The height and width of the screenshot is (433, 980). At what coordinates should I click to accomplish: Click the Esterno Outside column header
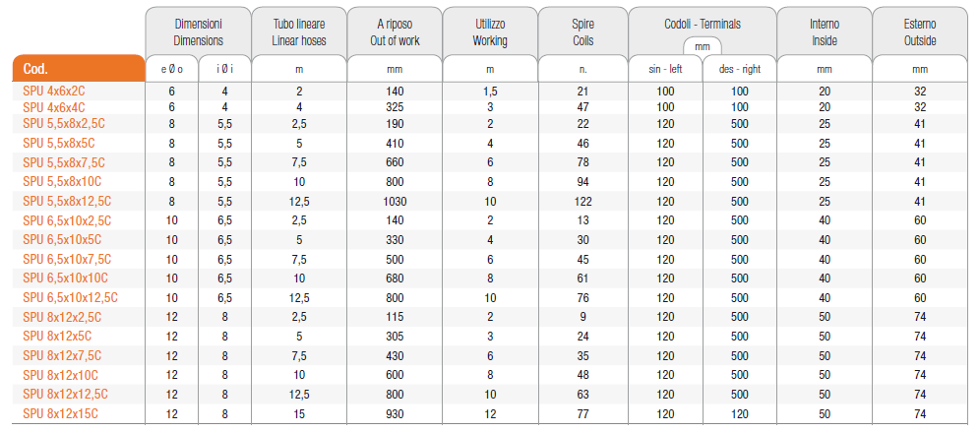(x=920, y=33)
